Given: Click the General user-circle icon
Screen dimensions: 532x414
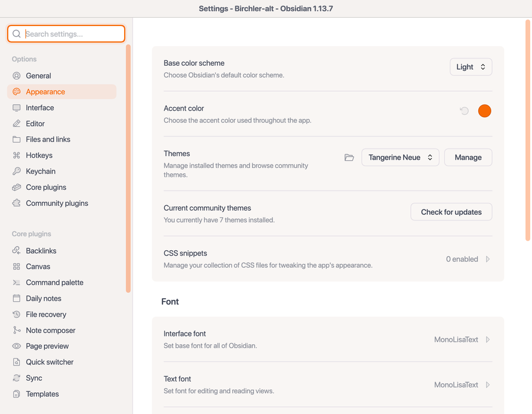Looking at the screenshot, I should click(17, 76).
